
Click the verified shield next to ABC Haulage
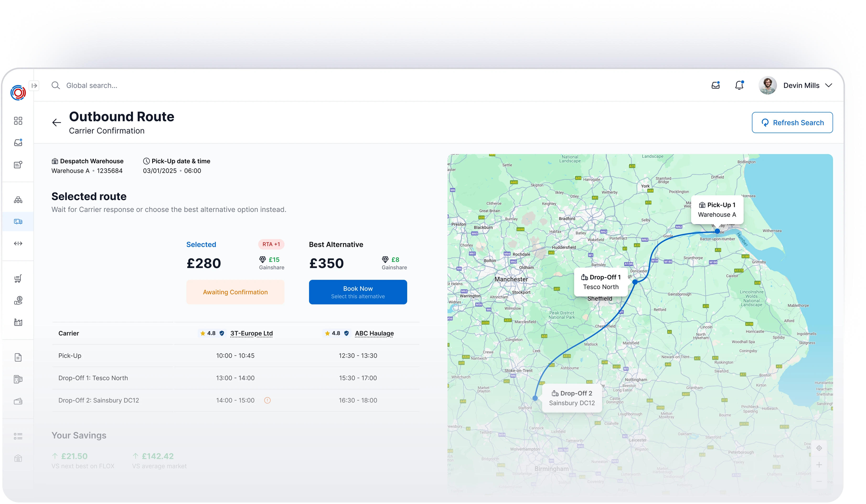point(346,333)
